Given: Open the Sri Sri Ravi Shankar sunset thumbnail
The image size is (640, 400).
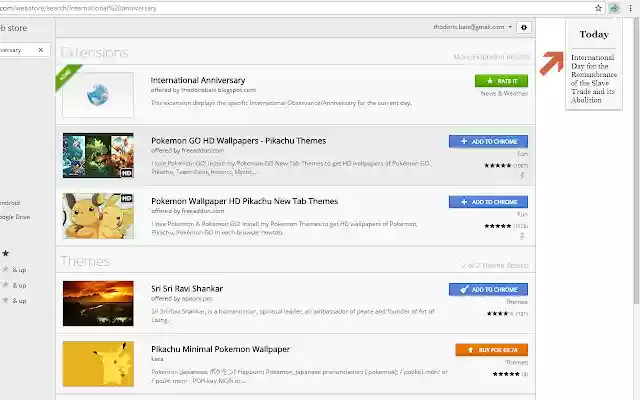Looking at the screenshot, I should click(98, 303).
